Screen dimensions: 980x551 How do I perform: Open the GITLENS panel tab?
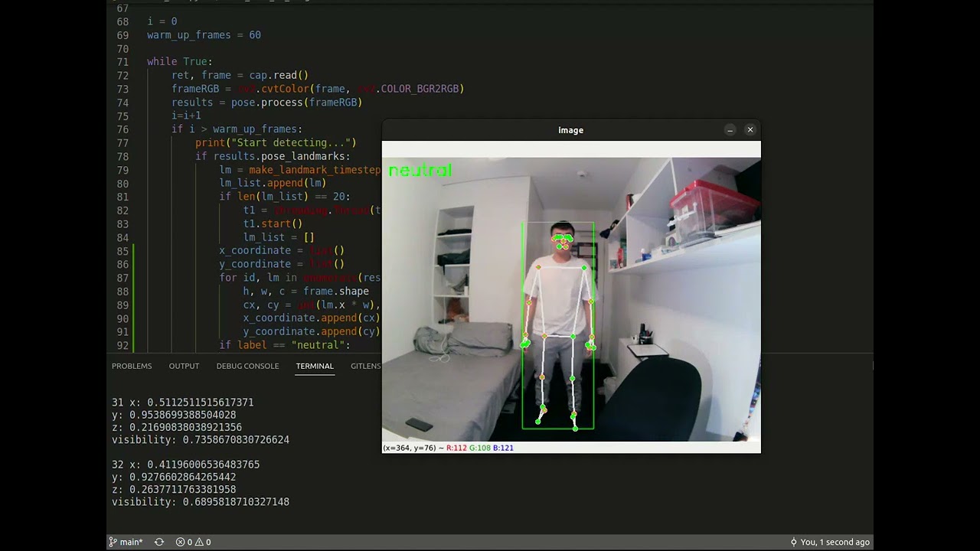[x=366, y=366]
